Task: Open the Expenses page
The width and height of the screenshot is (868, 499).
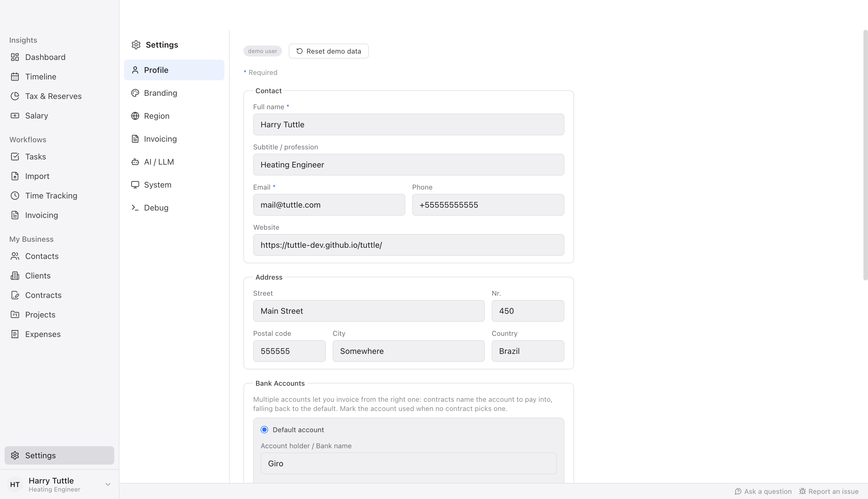Action: [59, 334]
